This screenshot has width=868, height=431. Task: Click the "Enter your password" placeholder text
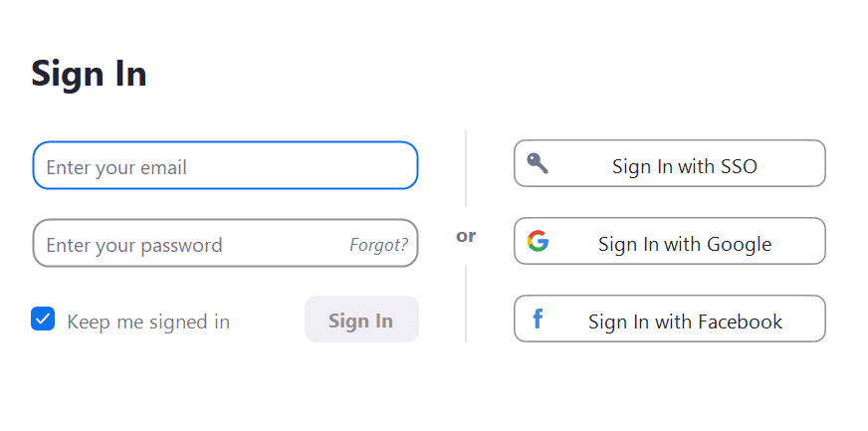[x=134, y=245]
